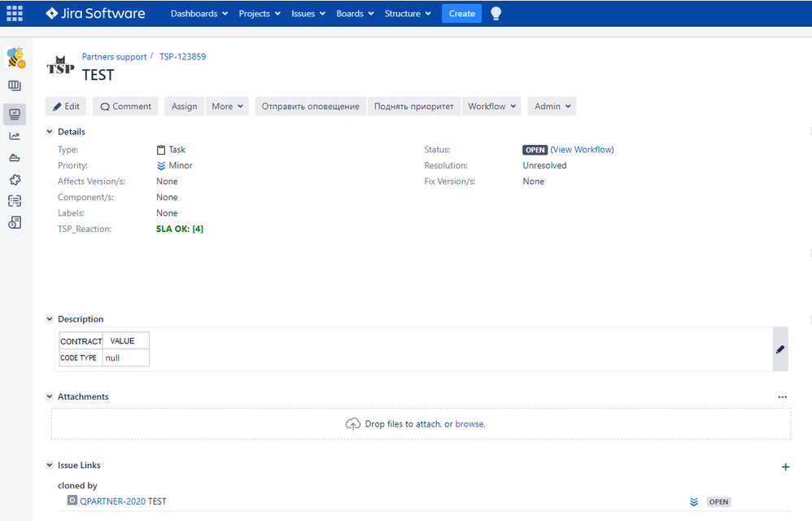Image resolution: width=812 pixels, height=521 pixels.
Task: Click the VALUE header cell
Action: (x=126, y=341)
